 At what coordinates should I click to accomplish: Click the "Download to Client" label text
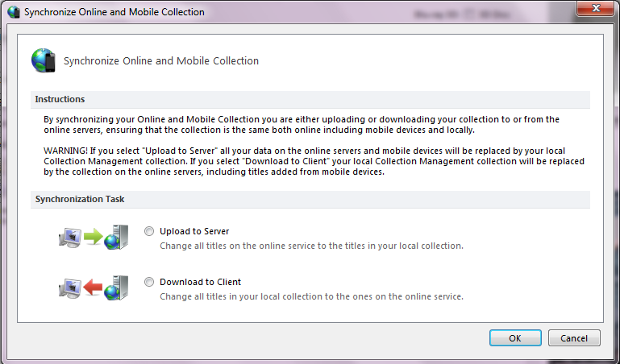pos(200,282)
